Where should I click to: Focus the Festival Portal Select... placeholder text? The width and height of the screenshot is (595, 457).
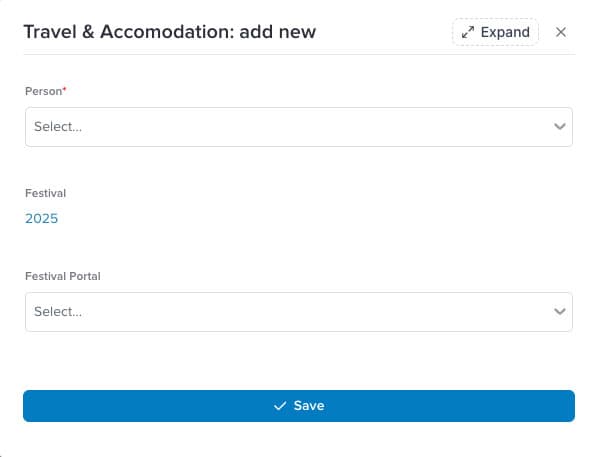pyautogui.click(x=58, y=312)
